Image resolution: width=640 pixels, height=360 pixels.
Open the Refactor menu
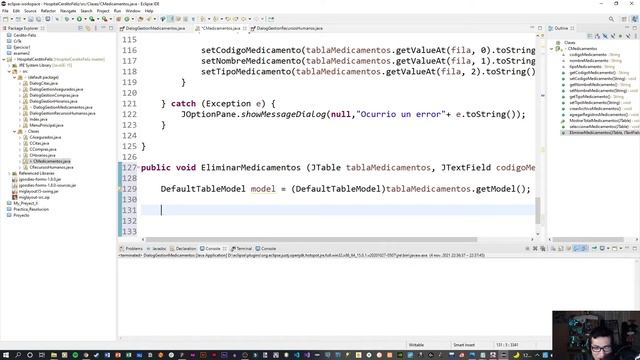pyautogui.click(x=48, y=11)
